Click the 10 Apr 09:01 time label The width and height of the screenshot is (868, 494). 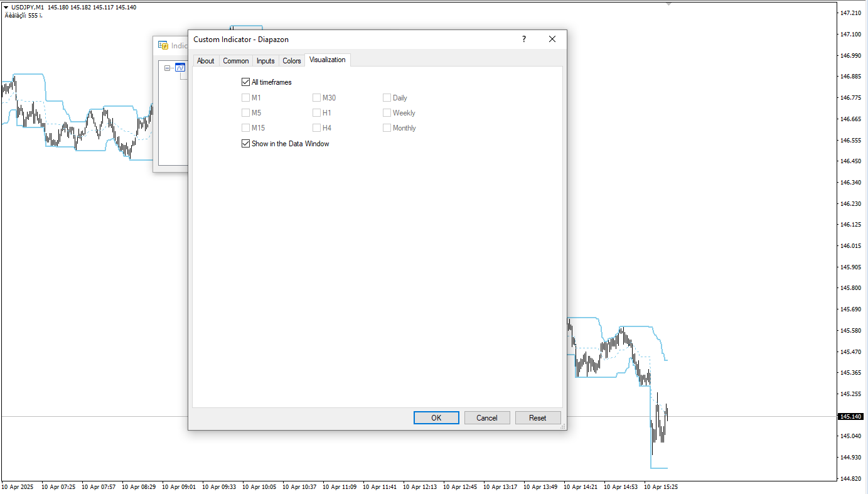click(179, 486)
